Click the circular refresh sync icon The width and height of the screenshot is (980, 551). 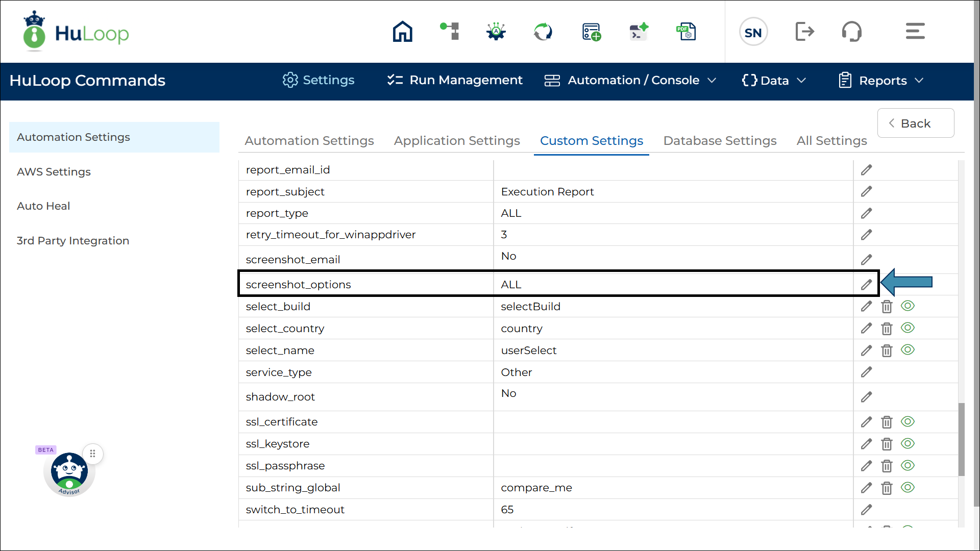click(543, 32)
